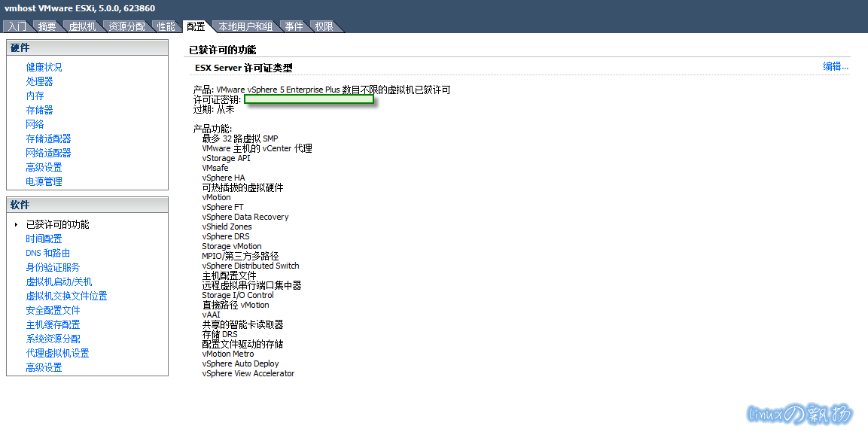This screenshot has height=441, width=868.
Task: Click the vSphere HA feature text
Action: click(x=223, y=178)
